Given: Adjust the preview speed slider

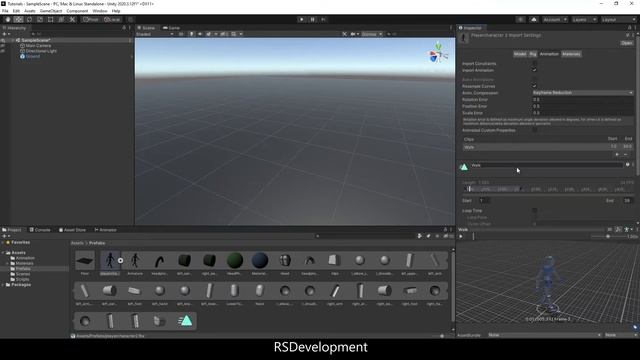Looking at the screenshot, I should [x=608, y=236].
